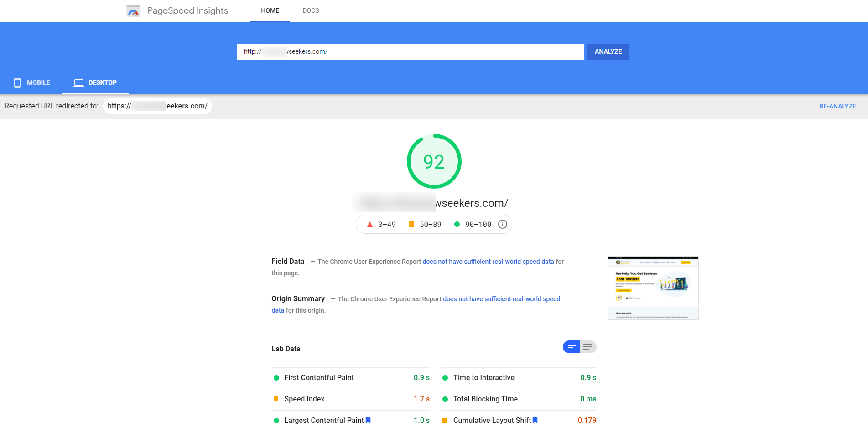
Task: Click the PageSpeed Insights title text
Action: 188,11
